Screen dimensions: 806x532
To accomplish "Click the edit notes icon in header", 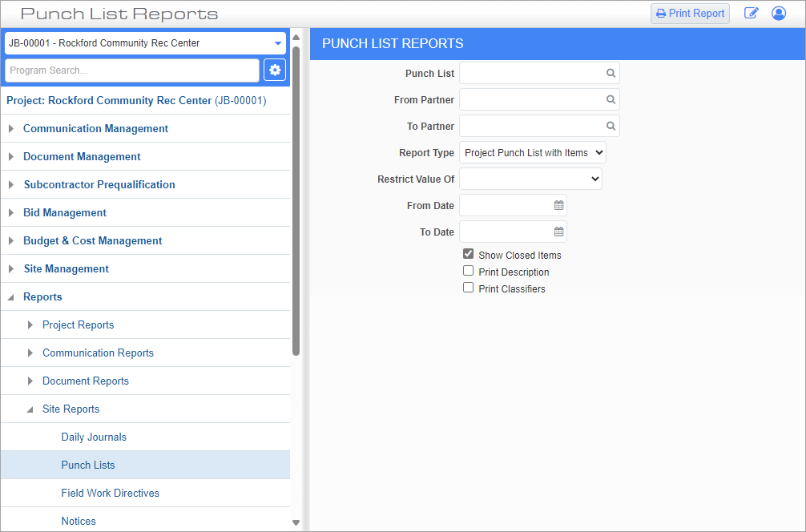I will click(751, 14).
